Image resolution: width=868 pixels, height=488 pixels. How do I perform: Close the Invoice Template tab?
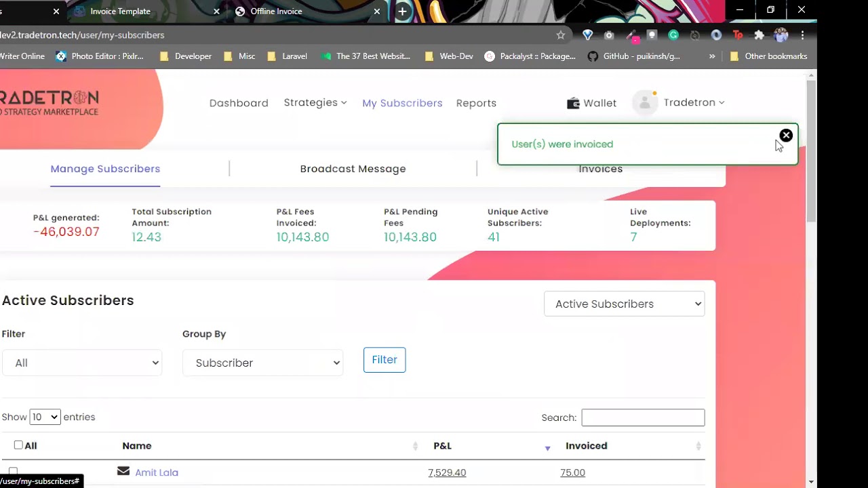pyautogui.click(x=217, y=12)
